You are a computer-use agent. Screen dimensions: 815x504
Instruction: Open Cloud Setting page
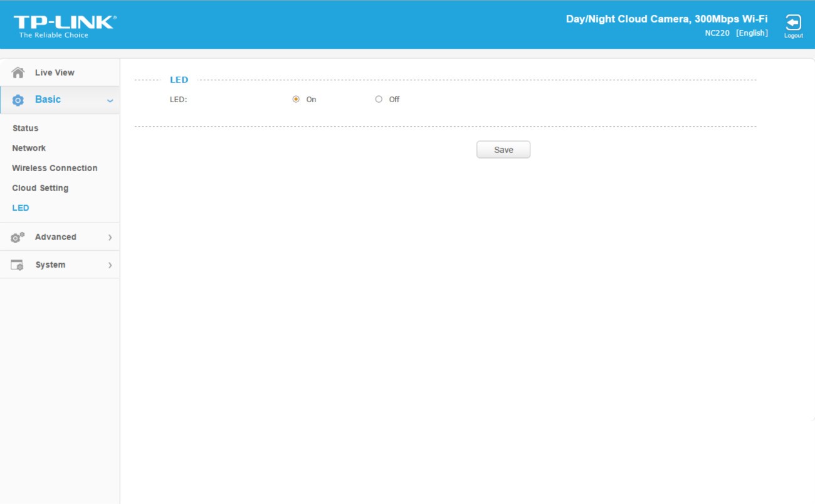click(x=40, y=188)
